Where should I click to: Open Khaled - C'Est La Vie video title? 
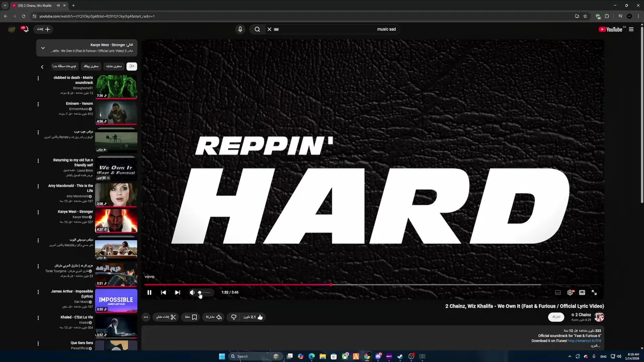click(76, 317)
